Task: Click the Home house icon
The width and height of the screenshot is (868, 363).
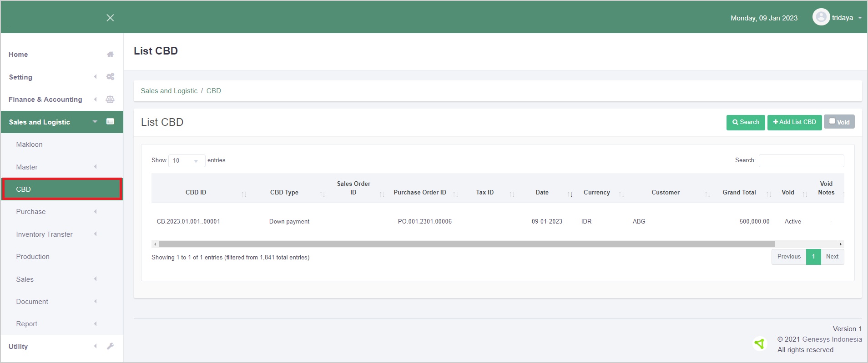Action: [x=110, y=55]
